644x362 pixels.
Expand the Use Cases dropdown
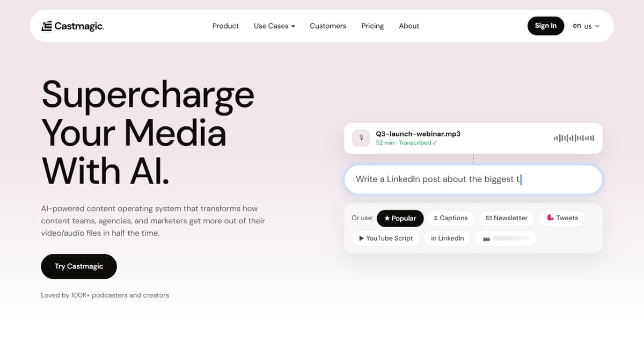pos(274,26)
